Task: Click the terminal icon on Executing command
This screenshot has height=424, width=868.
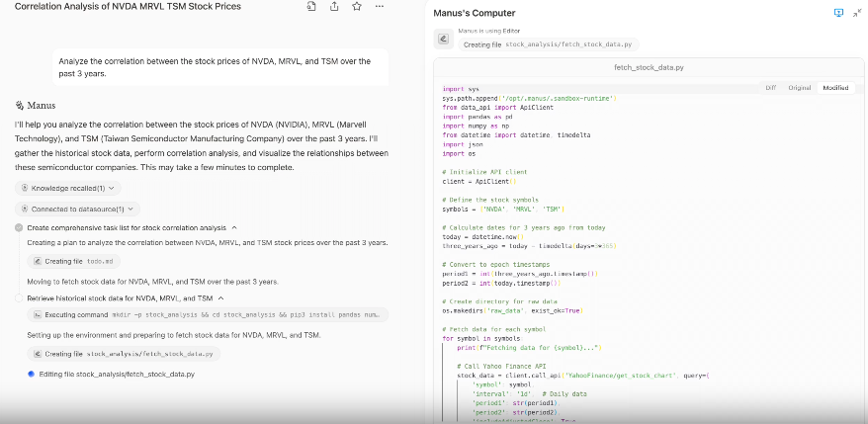Action: [x=38, y=315]
